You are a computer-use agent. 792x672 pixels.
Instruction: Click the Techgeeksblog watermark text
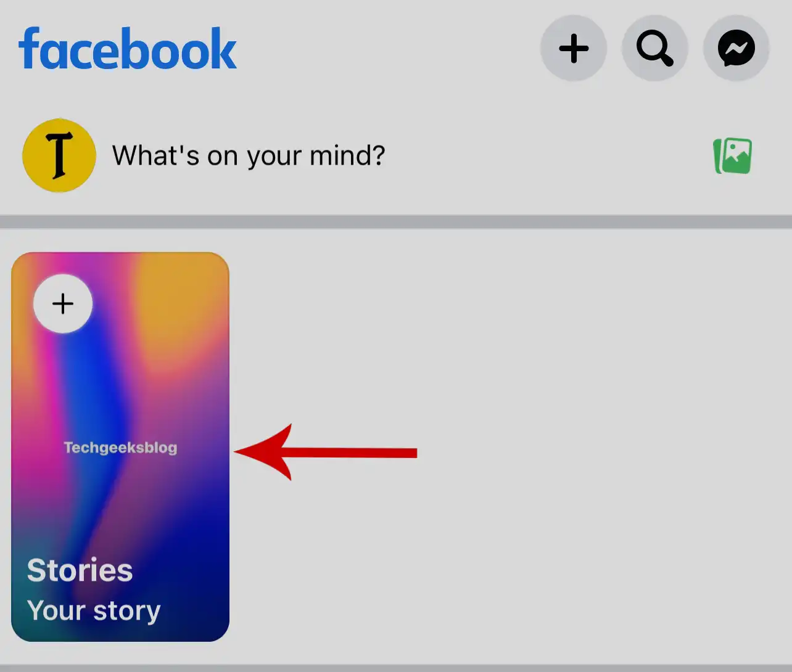(120, 448)
